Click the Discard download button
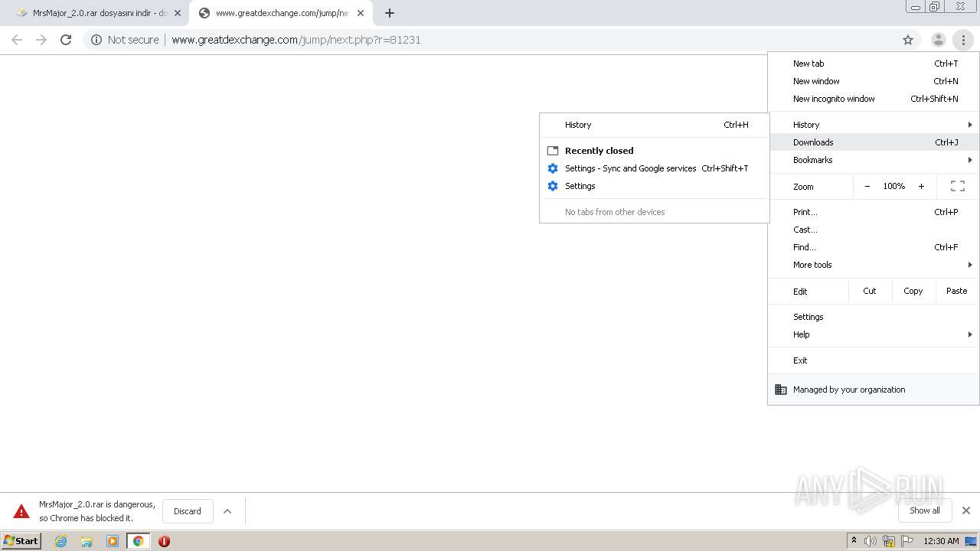Image resolution: width=980 pixels, height=551 pixels. tap(188, 511)
